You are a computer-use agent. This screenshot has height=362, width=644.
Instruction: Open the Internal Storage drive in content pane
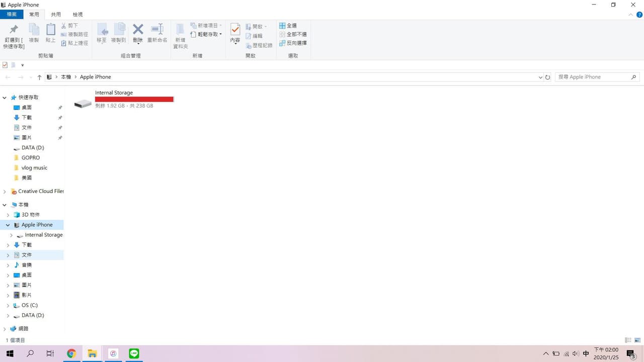[x=124, y=99]
